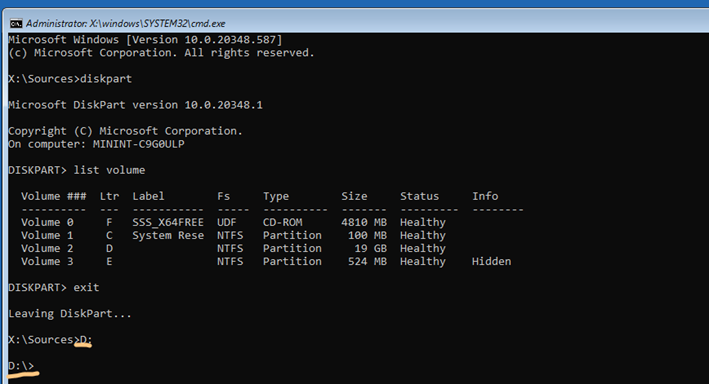Click the 'Copyright (C) Microsoft Corporation.' line
709x384 pixels.
(x=125, y=131)
